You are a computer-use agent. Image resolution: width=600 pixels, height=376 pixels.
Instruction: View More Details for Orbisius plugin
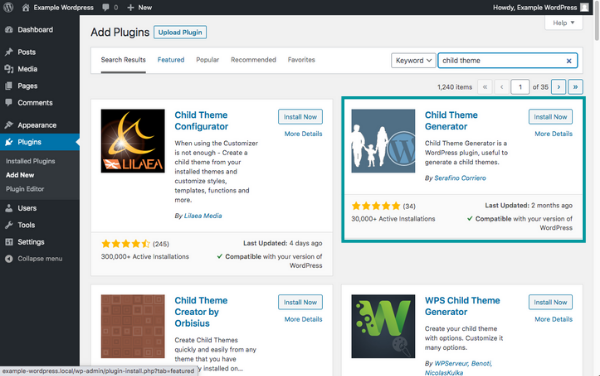(303, 319)
